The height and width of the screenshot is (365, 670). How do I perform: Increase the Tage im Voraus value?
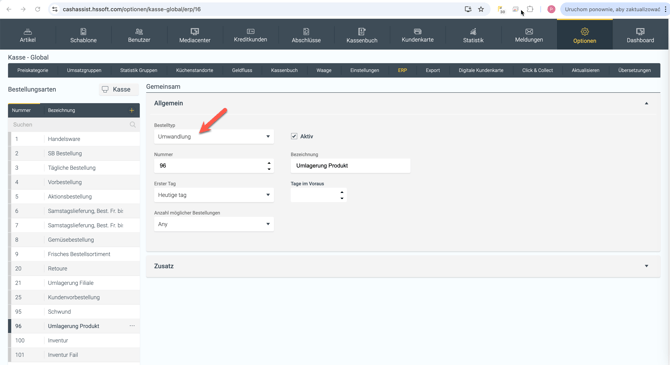tap(342, 192)
